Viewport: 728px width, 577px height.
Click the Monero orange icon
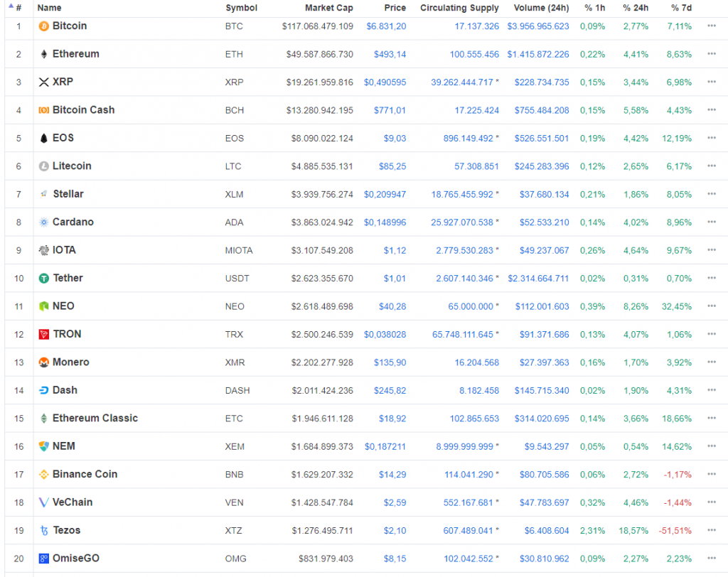[43, 362]
